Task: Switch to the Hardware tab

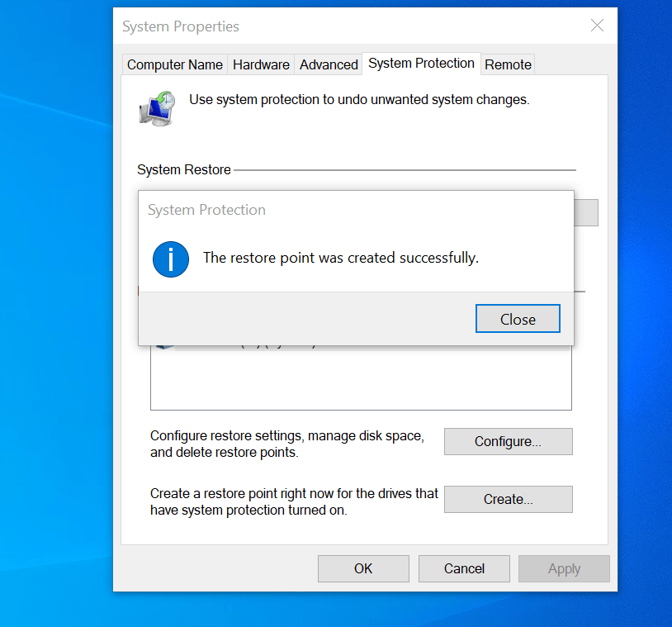Action: (261, 64)
